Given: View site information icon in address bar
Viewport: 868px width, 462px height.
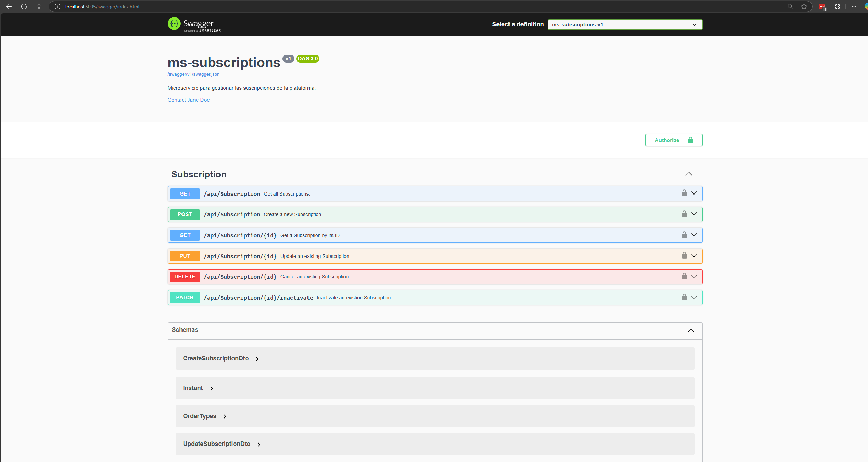Looking at the screenshot, I should click(58, 7).
